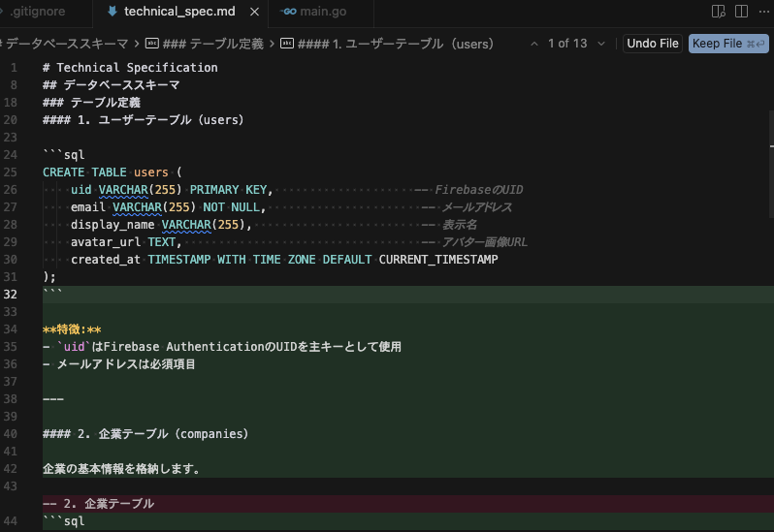Click the sticky header '## データベーススキーマ'
The width and height of the screenshot is (774, 532).
click(x=112, y=85)
